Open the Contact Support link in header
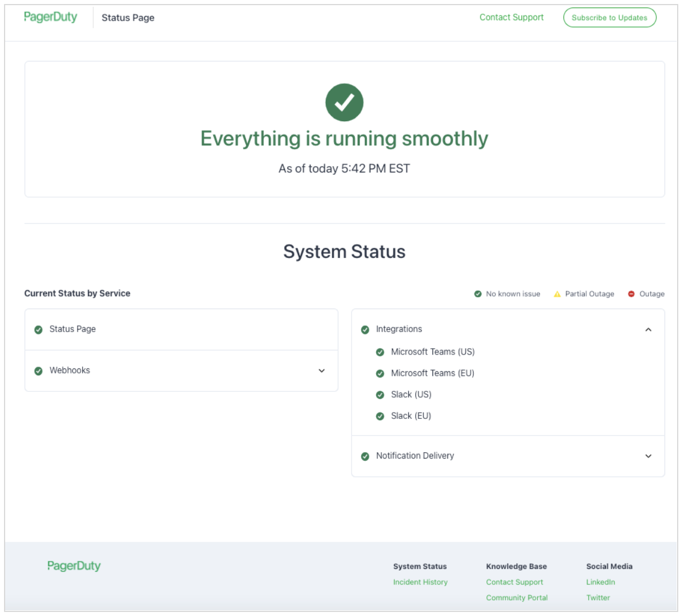This screenshot has width=680, height=616. coord(511,18)
